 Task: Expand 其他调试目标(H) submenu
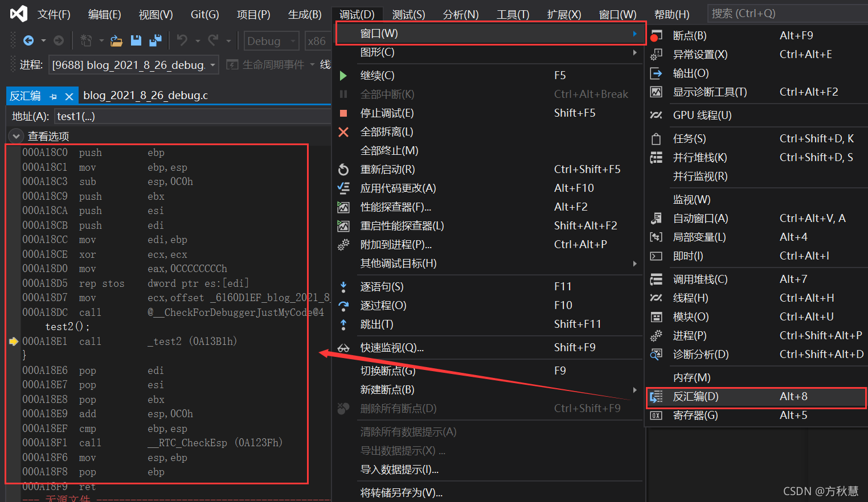click(x=489, y=263)
